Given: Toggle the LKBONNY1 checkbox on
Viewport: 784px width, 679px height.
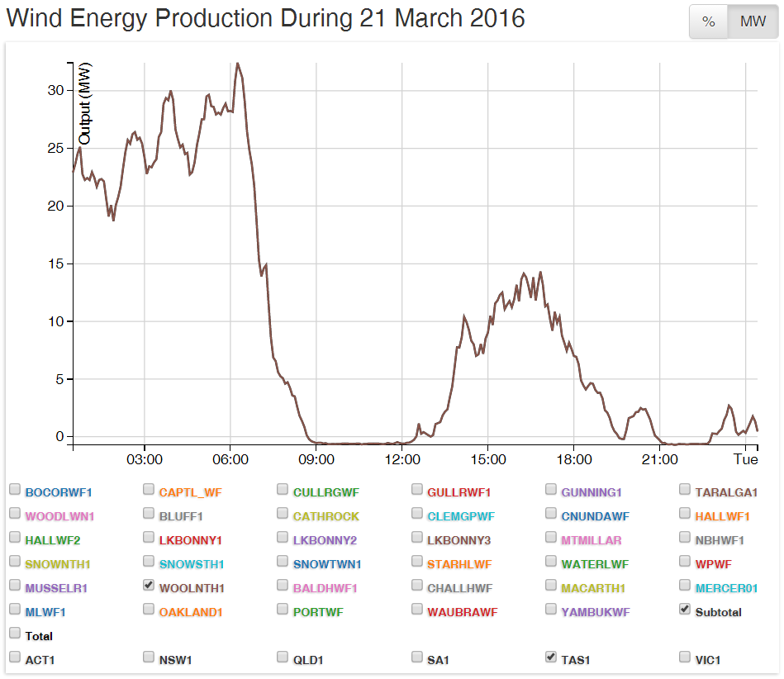Looking at the screenshot, I should (149, 537).
